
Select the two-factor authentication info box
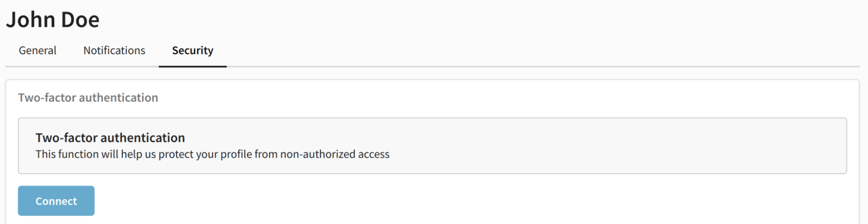pyautogui.click(x=432, y=146)
